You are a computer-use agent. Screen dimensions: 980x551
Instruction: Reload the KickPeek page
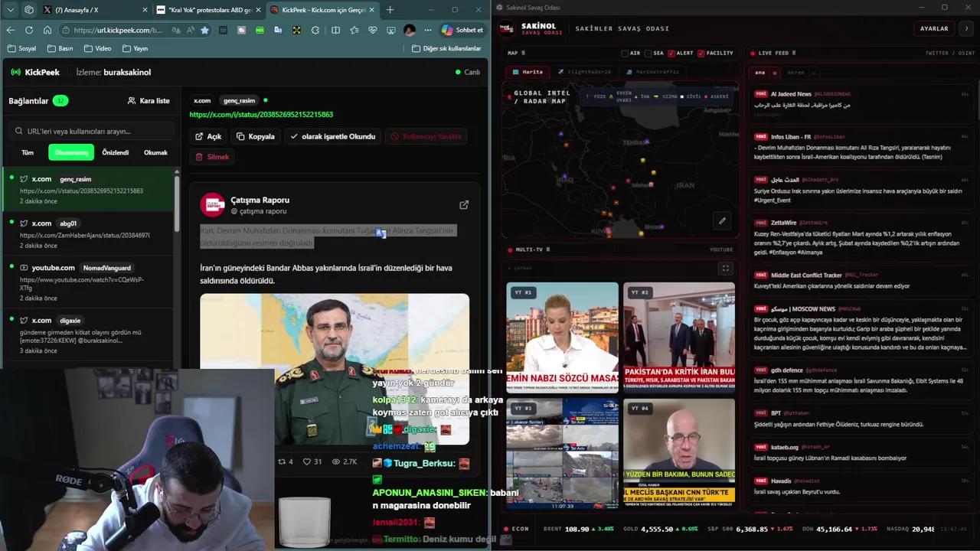click(29, 30)
